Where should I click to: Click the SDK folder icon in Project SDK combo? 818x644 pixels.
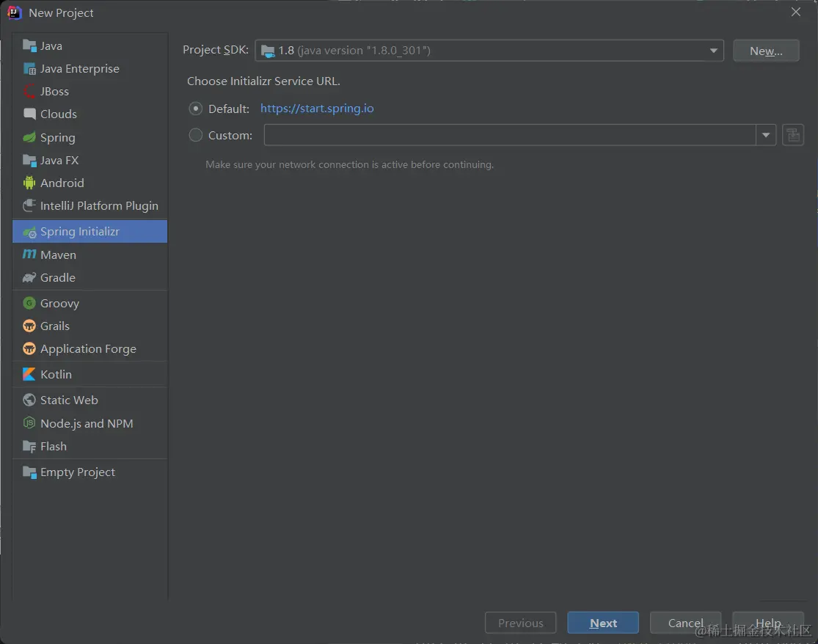click(268, 51)
